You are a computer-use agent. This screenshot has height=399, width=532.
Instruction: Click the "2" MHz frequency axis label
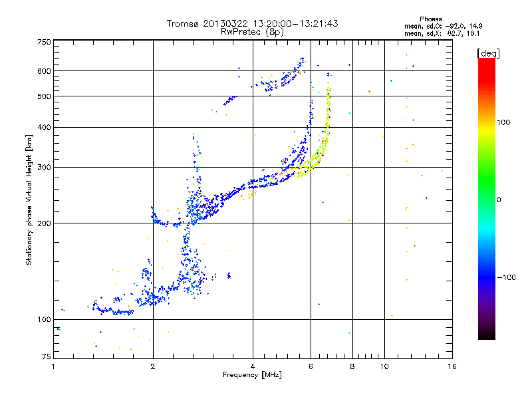[x=153, y=366]
